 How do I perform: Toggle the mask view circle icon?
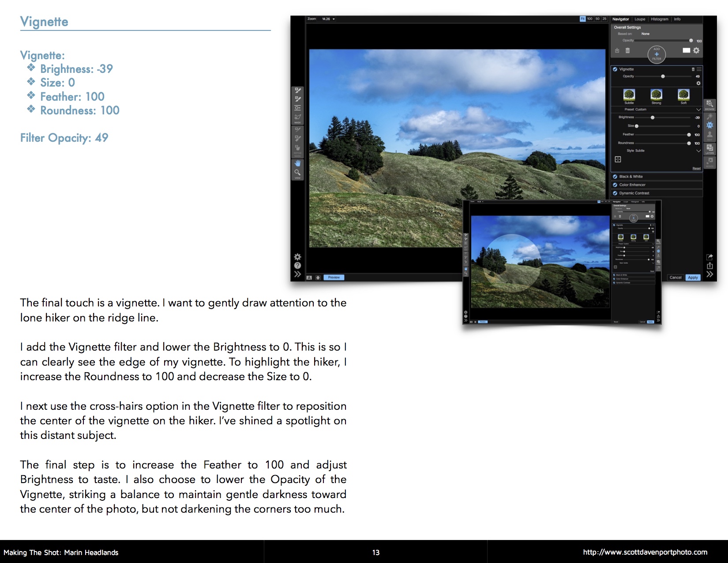tap(318, 278)
